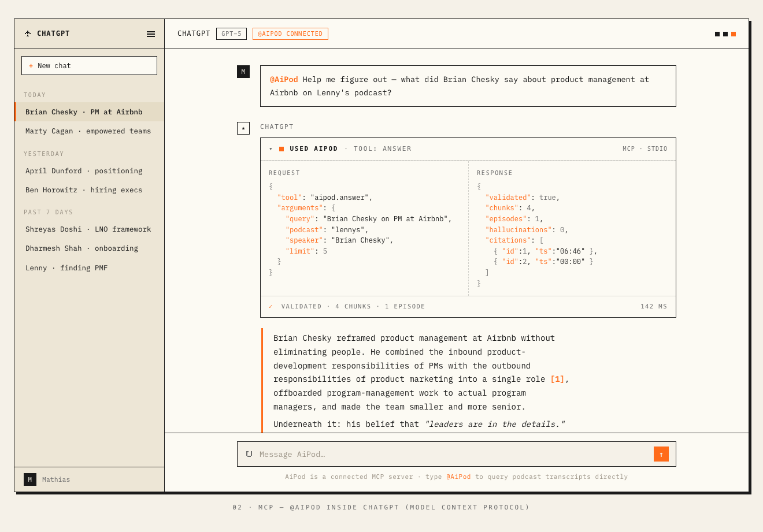Screen dimensions: 763x532
Task: Click the M user avatar beside the prompt
Action: [x=243, y=72]
